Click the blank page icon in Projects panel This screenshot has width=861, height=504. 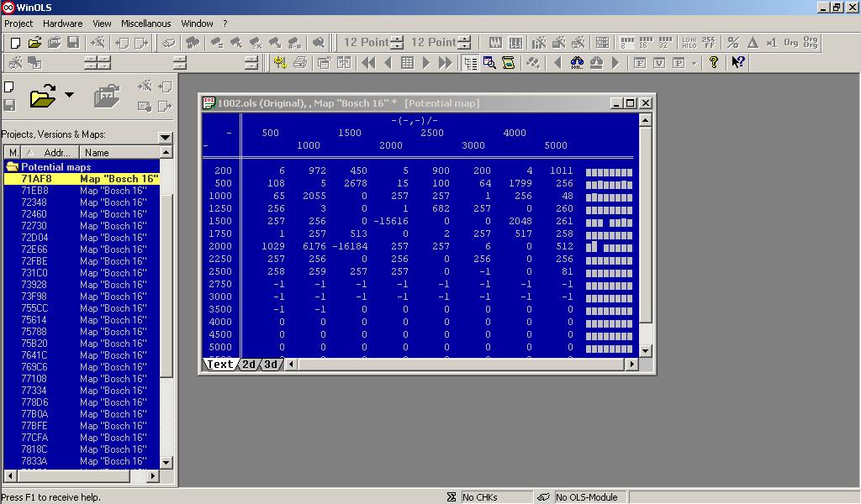[x=9, y=87]
